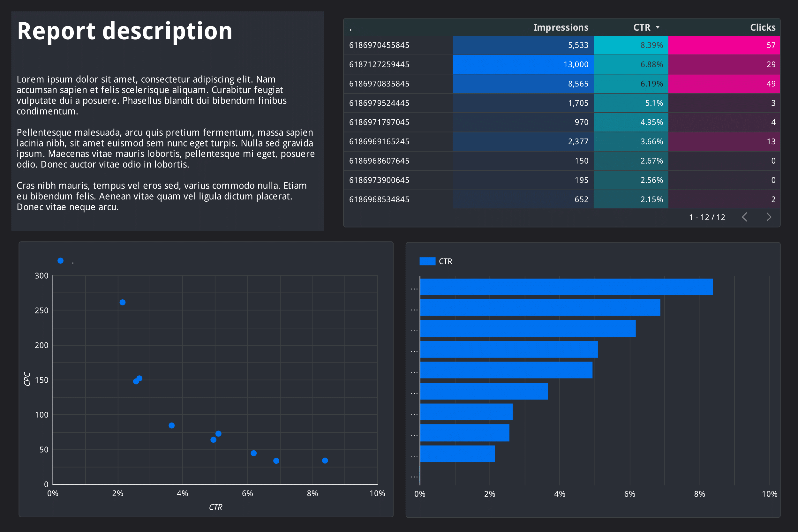798x532 pixels.
Task: Click the CTR axis title below scatter chart
Action: point(215,507)
